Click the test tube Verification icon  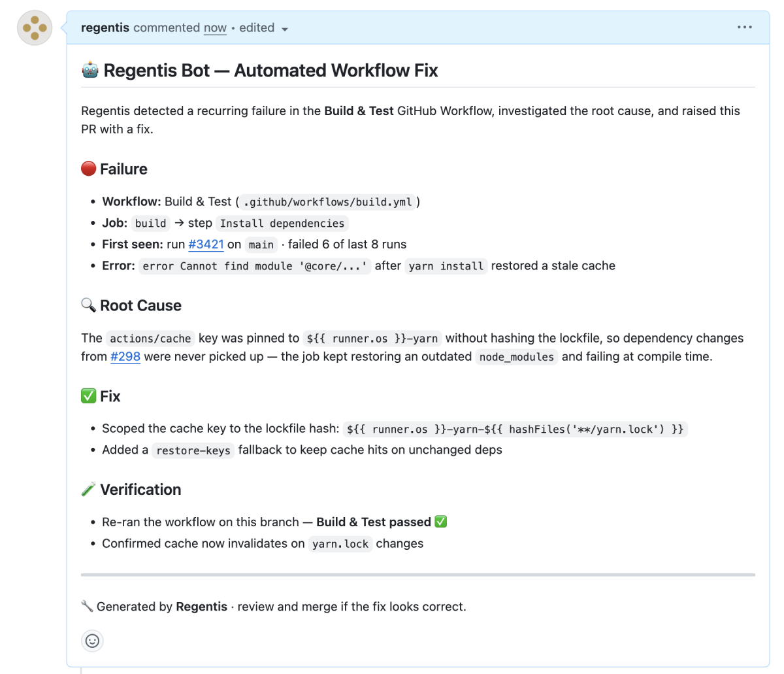(89, 490)
